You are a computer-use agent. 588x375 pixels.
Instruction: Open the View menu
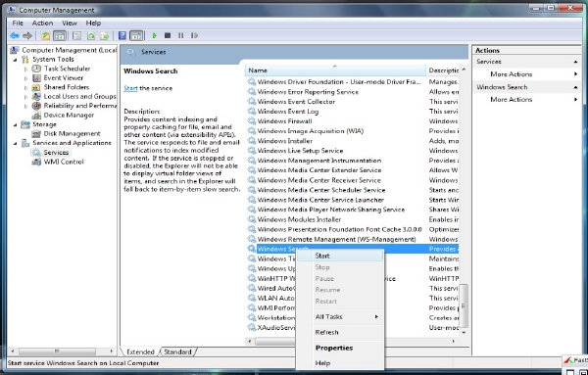point(70,23)
